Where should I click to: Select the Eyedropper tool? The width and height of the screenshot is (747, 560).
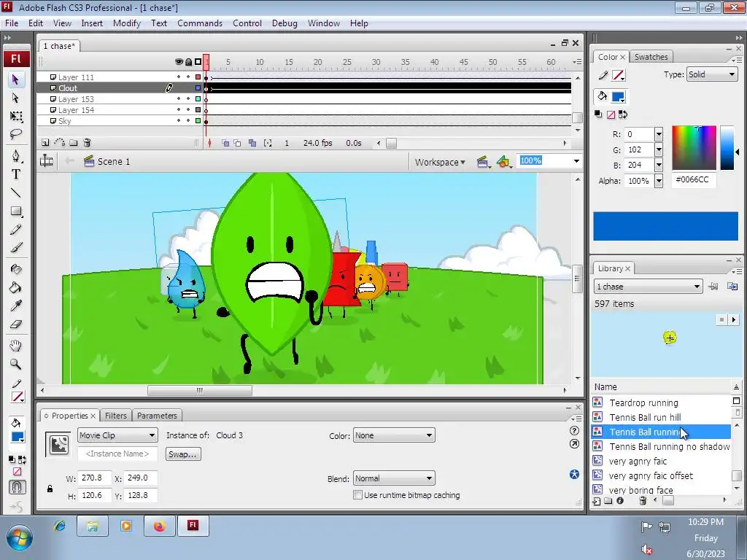16,306
